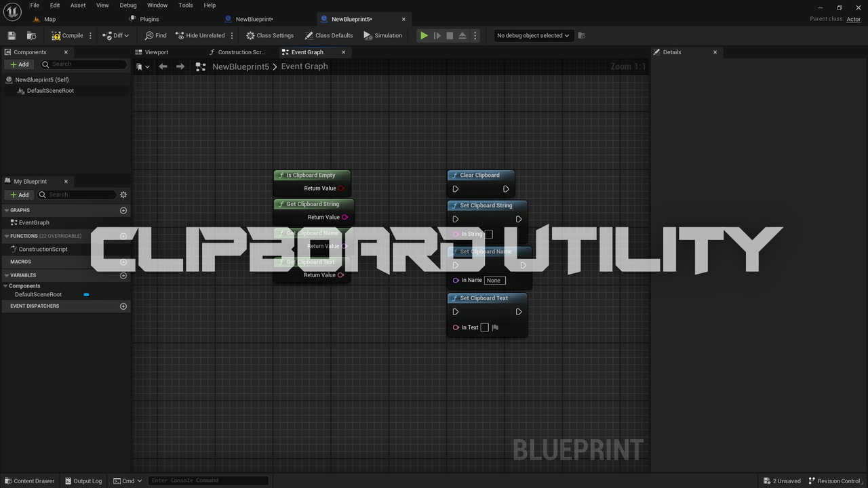Collapse the VARIABLES section
The width and height of the screenshot is (868, 488).
click(6, 275)
